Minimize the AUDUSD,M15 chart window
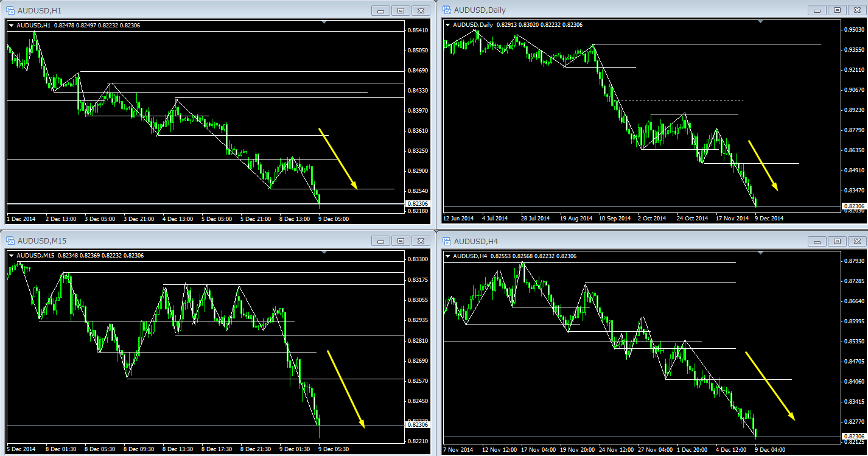The width and height of the screenshot is (868, 456). pos(381,240)
